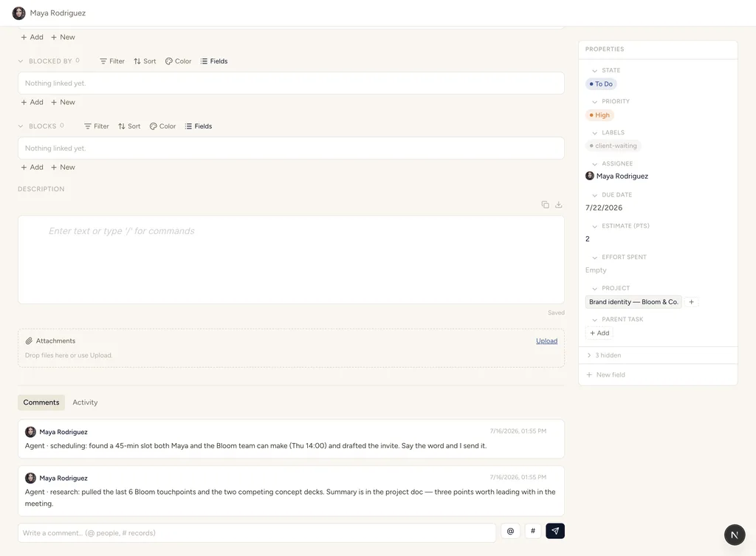
Task: Open the Brand identity — Bloom & Co. project
Action: [633, 302]
